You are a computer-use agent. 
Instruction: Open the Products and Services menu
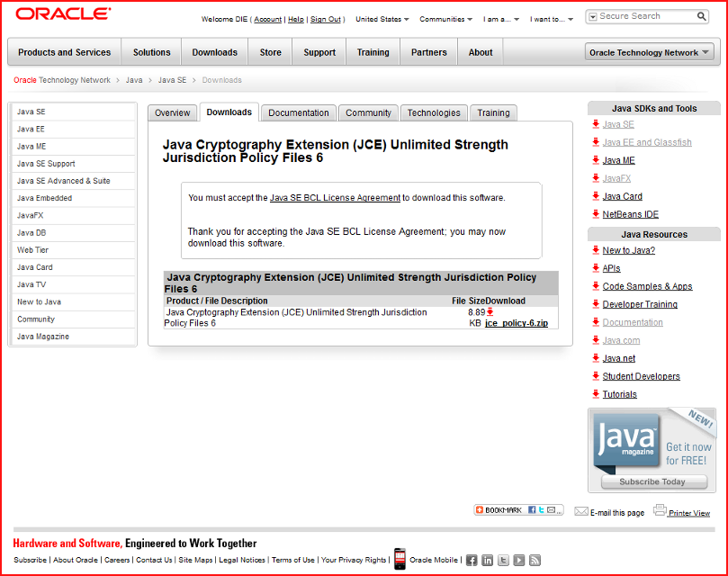tap(65, 52)
